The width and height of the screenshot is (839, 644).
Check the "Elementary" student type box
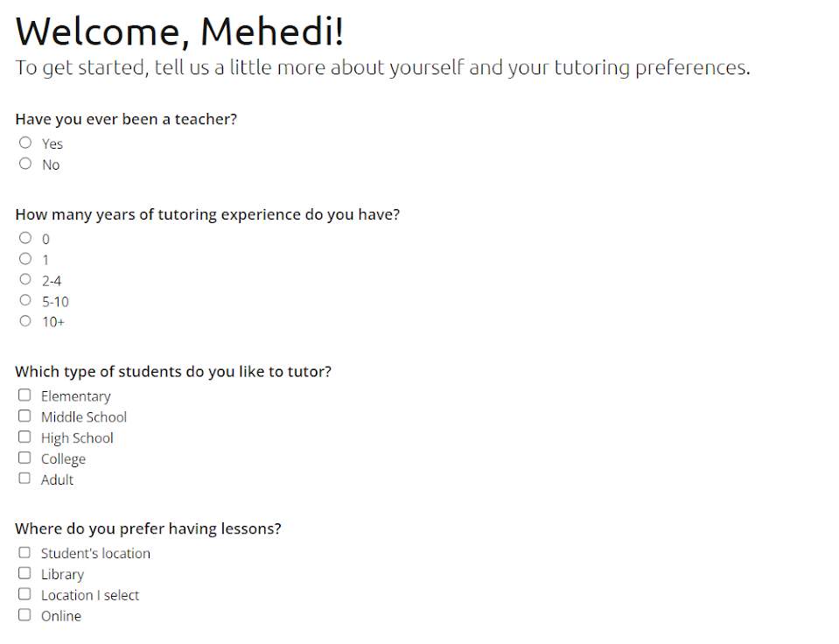point(24,394)
